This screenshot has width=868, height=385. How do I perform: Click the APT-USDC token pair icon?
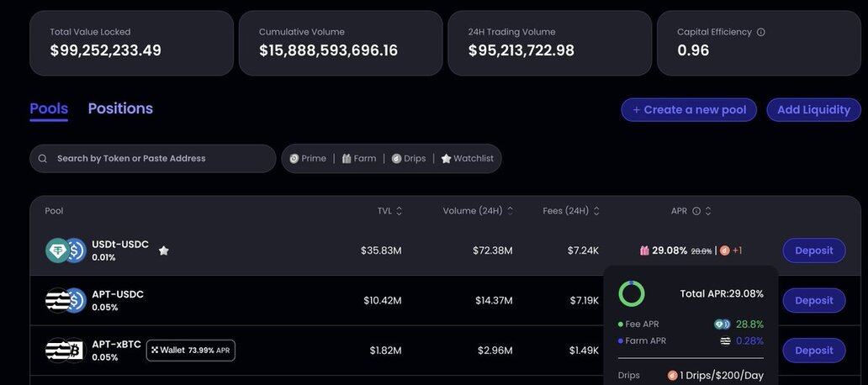click(x=66, y=300)
